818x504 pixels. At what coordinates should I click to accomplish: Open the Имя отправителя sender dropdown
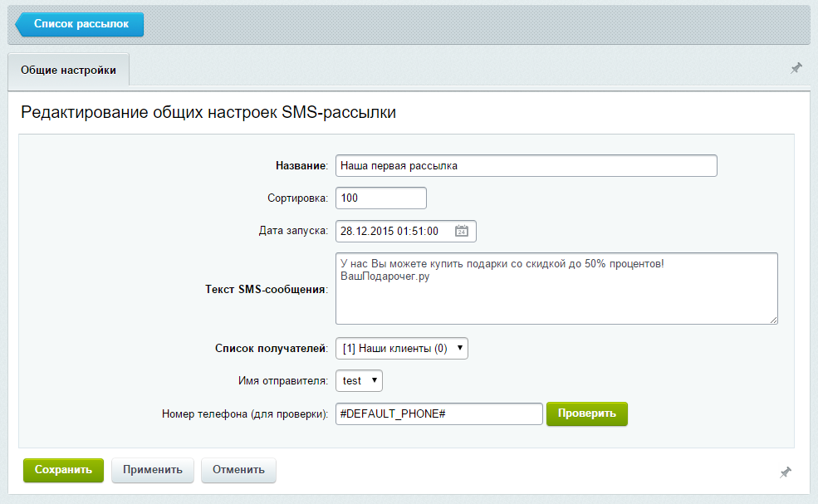pos(359,380)
